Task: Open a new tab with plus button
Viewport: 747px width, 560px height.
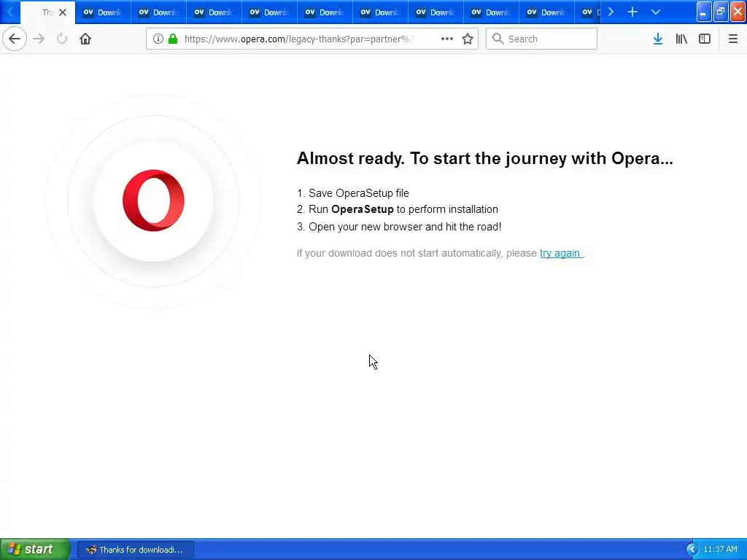Action: tap(632, 12)
